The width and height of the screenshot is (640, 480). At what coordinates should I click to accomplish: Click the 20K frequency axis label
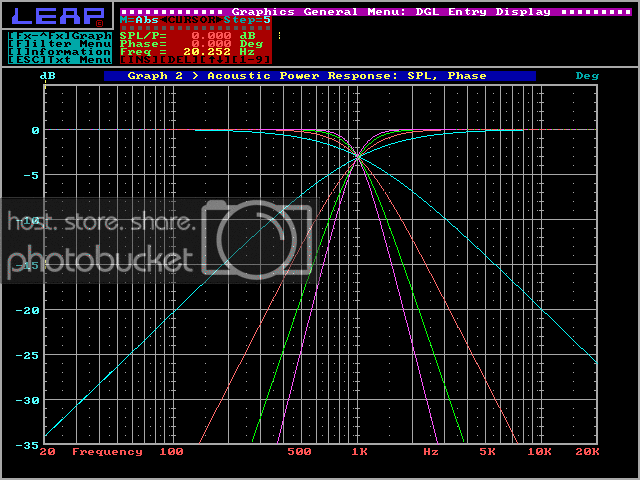click(x=587, y=452)
